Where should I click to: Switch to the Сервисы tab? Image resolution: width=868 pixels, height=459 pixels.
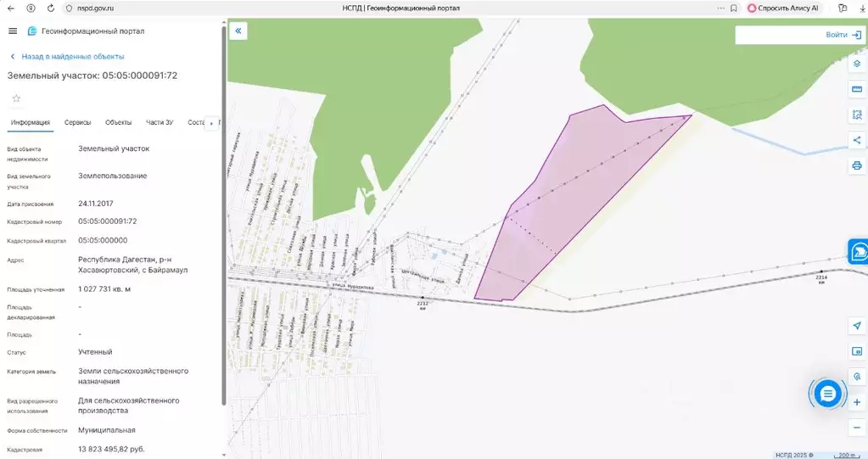pos(79,123)
